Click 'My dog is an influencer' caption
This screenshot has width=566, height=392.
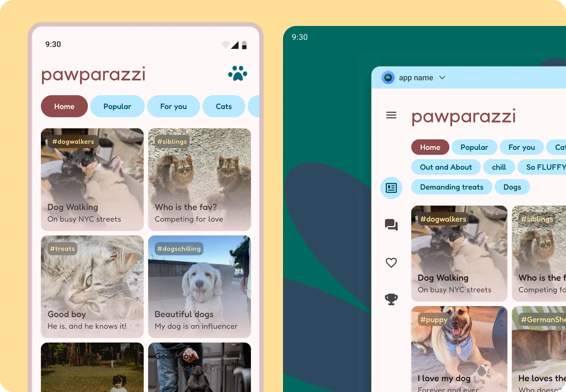[x=196, y=326]
